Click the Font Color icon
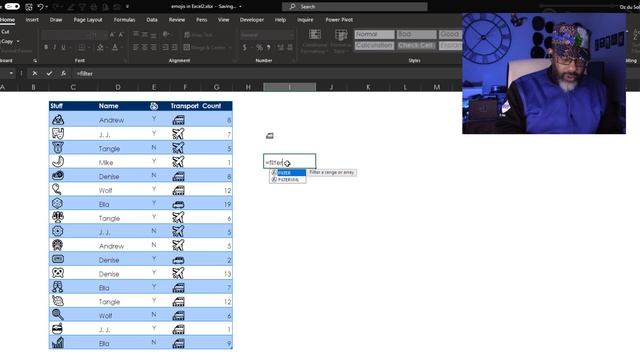This screenshot has width=640, height=360. point(115,48)
